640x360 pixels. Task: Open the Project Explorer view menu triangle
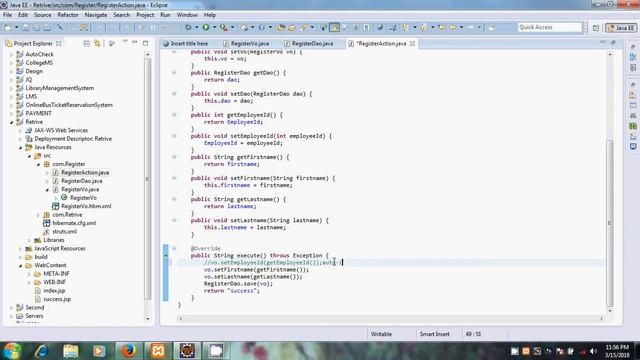pos(125,42)
